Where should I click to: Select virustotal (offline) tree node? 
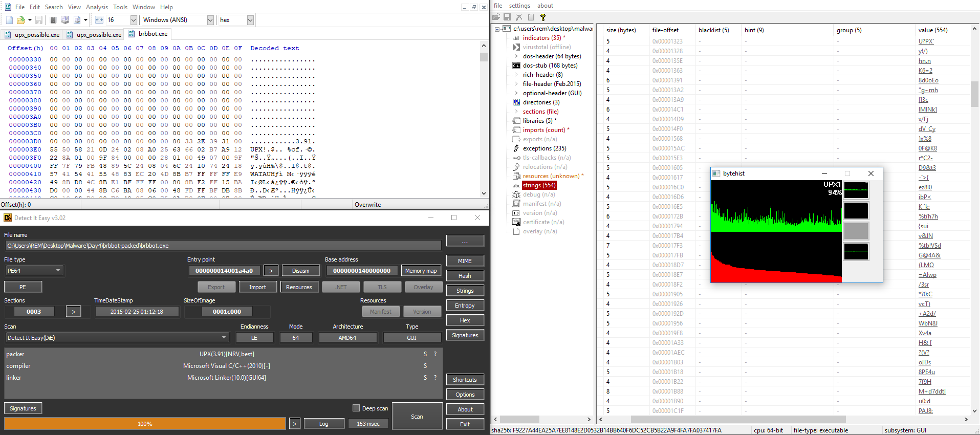(x=547, y=47)
